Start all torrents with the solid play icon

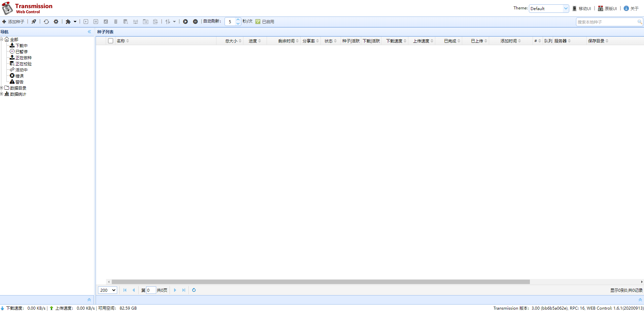click(185, 22)
